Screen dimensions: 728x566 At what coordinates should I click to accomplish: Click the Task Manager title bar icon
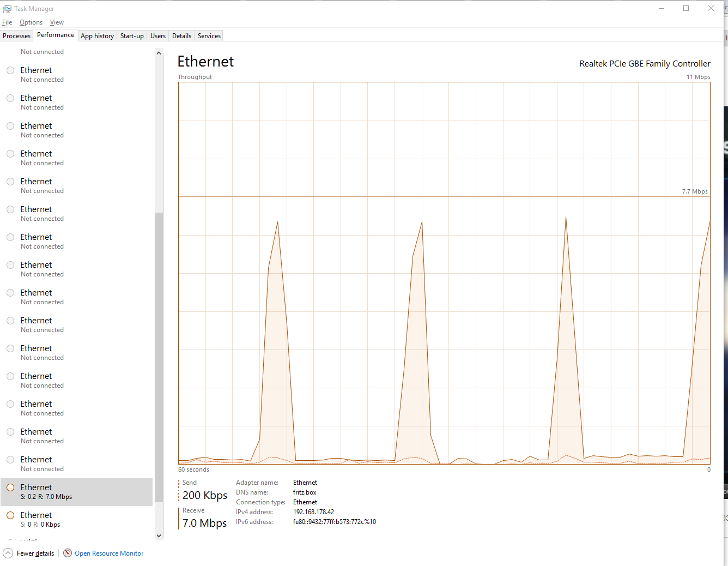[7, 9]
